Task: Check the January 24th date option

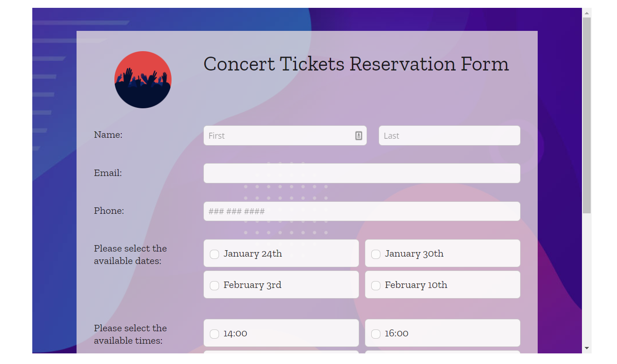Action: pos(214,254)
